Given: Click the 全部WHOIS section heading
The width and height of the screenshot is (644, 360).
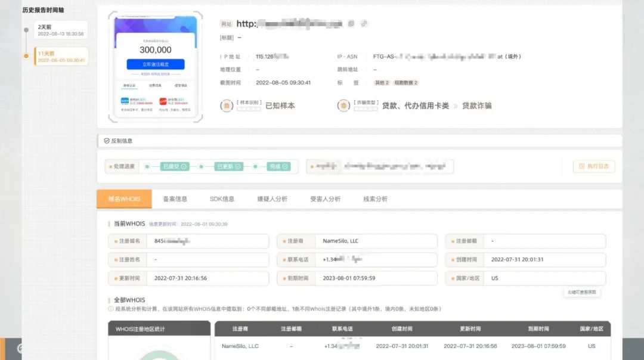Looking at the screenshot, I should click(129, 300).
